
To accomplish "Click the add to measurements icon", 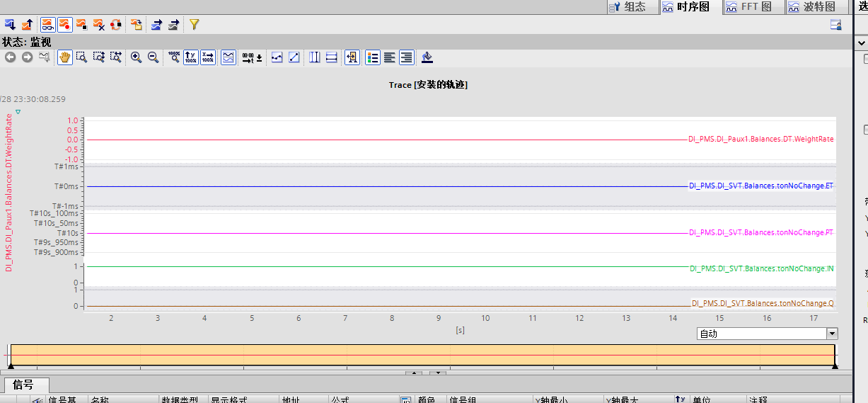I will 137,24.
